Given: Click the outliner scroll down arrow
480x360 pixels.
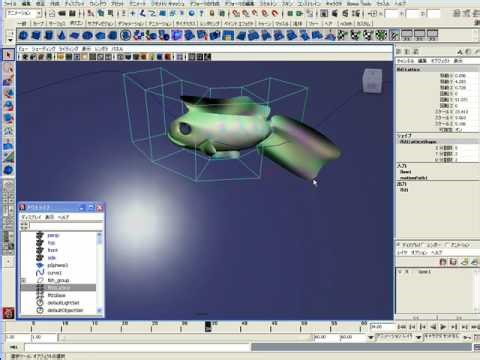Looking at the screenshot, I should click(99, 310).
